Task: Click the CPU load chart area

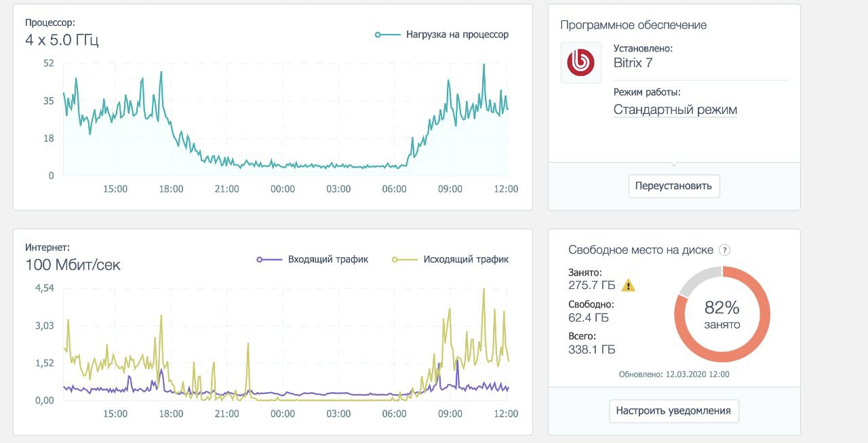Action: click(x=285, y=119)
